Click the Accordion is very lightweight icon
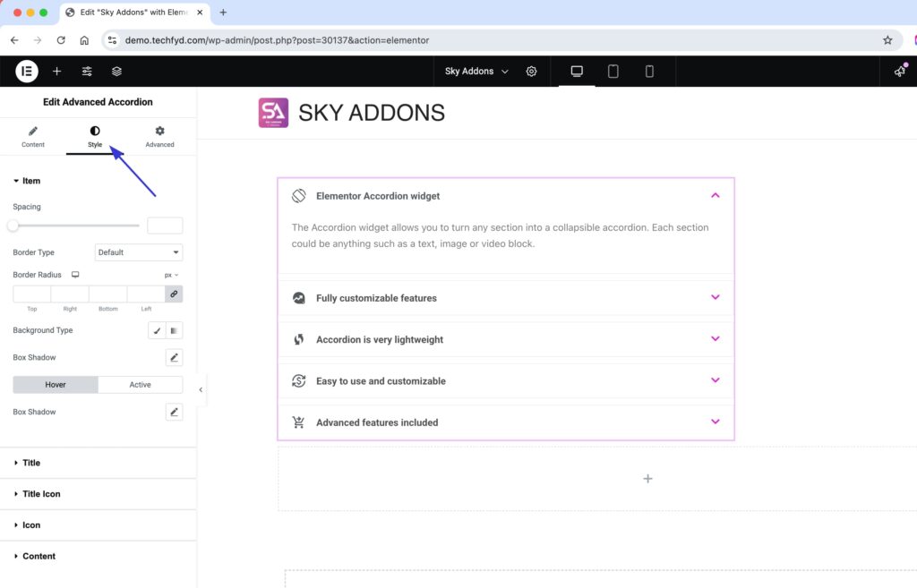 (299, 339)
